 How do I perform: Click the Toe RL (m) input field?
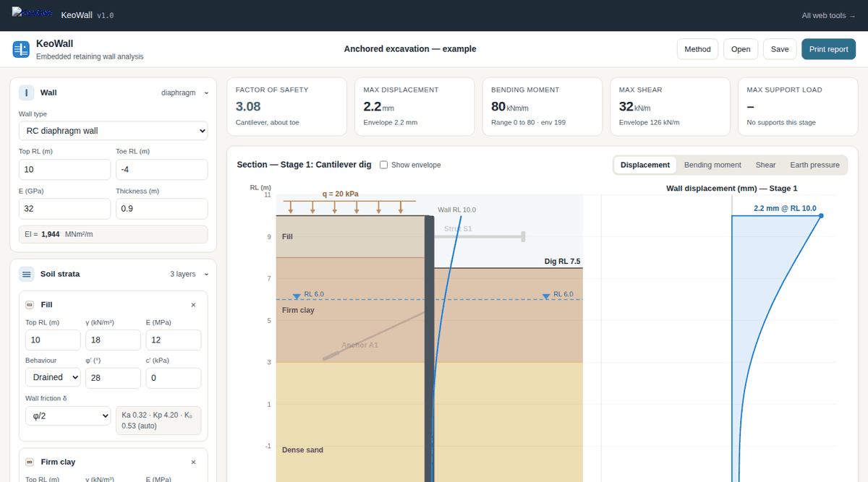click(x=161, y=170)
